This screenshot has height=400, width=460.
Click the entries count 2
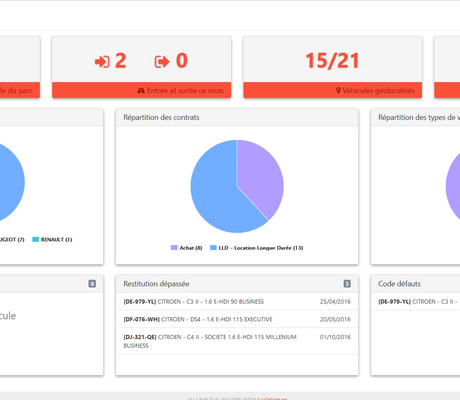pos(121,61)
